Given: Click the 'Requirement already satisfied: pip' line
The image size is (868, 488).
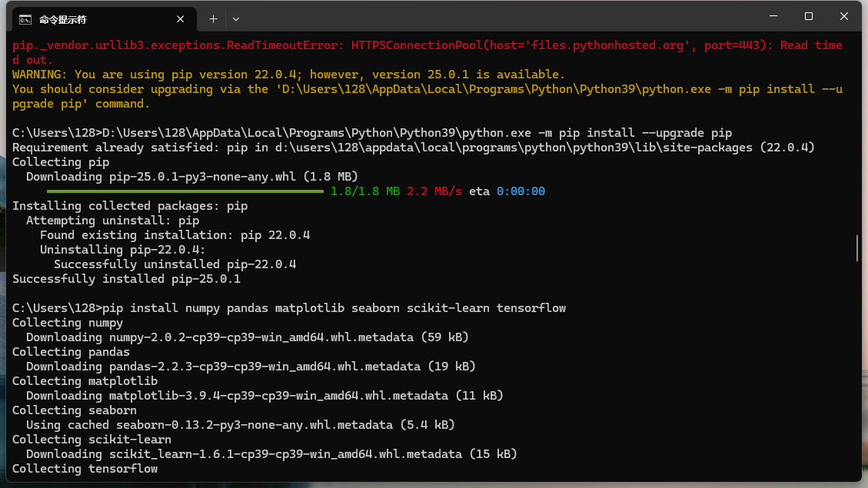Looking at the screenshot, I should point(414,148).
